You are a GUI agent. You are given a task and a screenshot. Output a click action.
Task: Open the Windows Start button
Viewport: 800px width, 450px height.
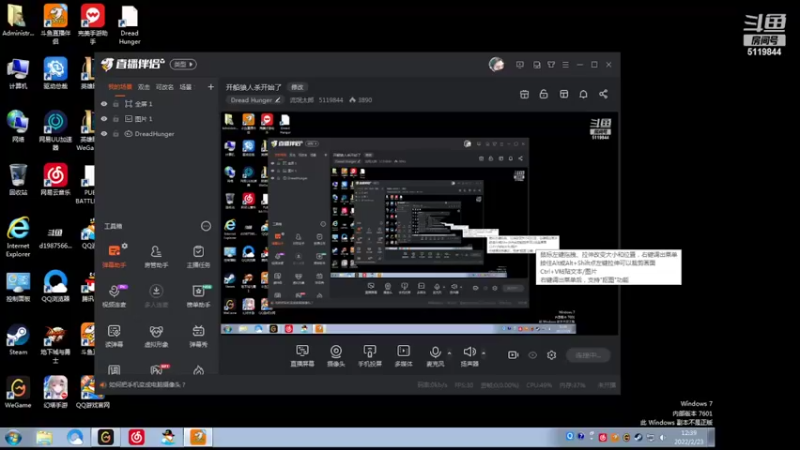[13, 438]
